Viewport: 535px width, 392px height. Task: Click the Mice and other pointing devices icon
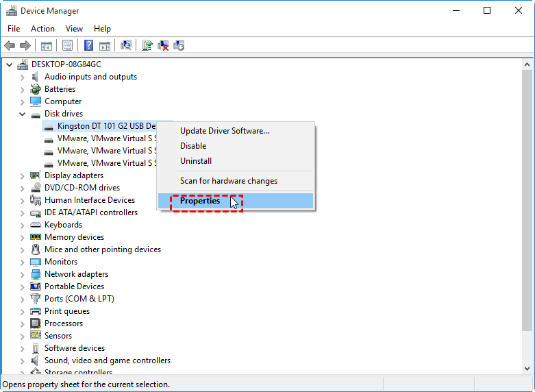pyautogui.click(x=36, y=249)
